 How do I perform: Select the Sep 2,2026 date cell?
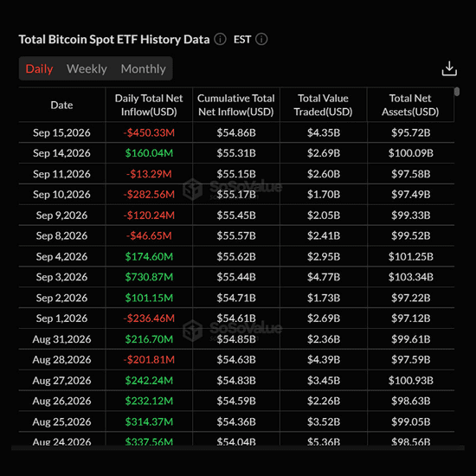[x=61, y=298]
